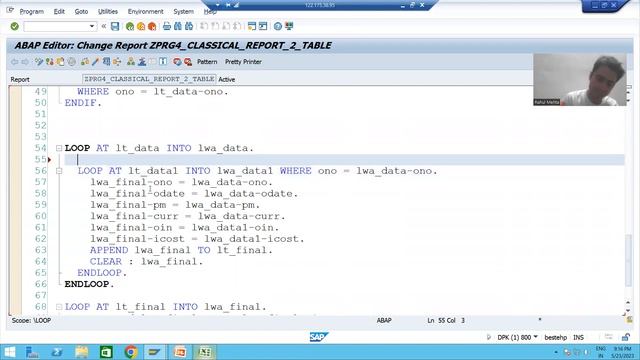
Task: Print using the printer icon
Action: 167,27
